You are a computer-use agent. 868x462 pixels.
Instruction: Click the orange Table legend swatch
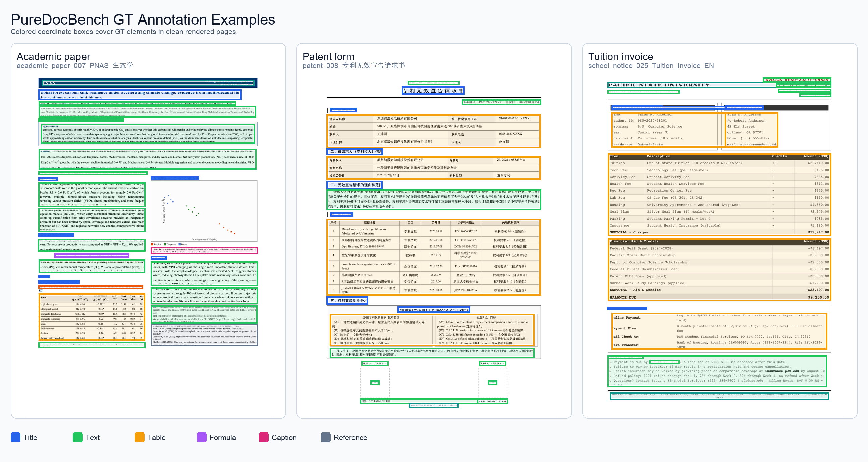(140, 437)
